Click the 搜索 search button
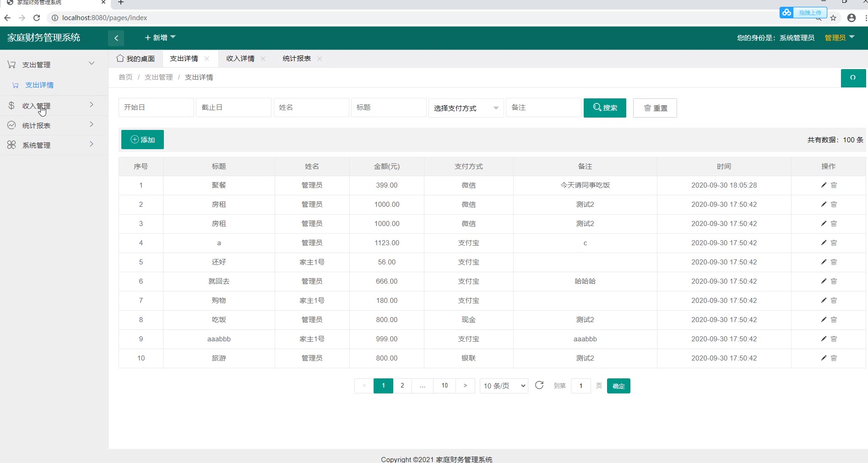Viewport: 868px width, 463px height. pyautogui.click(x=604, y=108)
